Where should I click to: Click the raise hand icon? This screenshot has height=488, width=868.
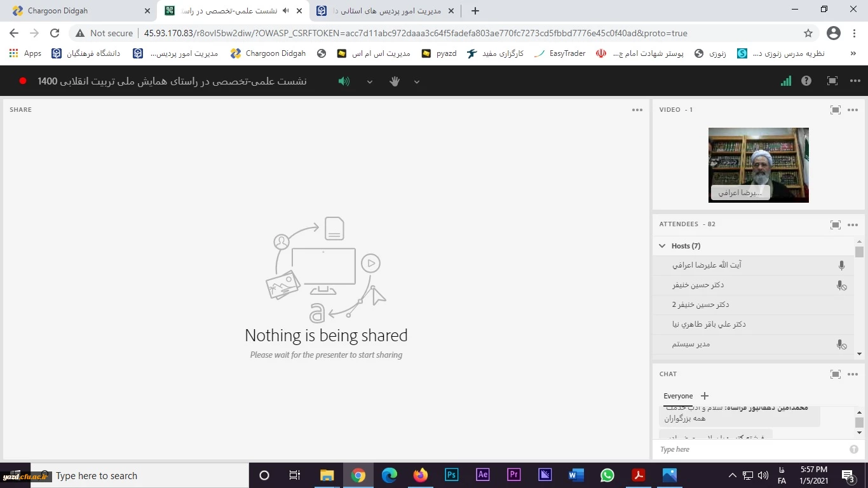(x=395, y=81)
